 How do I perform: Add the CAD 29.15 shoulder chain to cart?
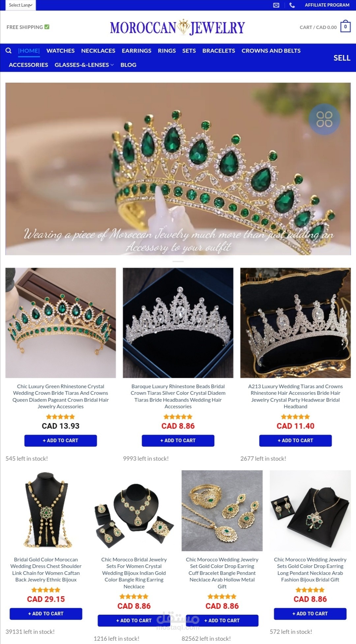[x=46, y=614]
